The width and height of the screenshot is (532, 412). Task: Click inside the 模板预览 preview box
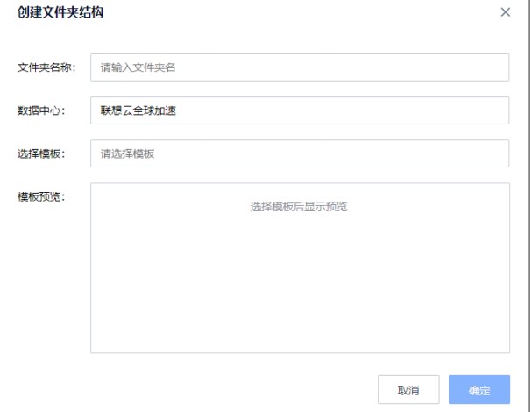[x=300, y=281]
